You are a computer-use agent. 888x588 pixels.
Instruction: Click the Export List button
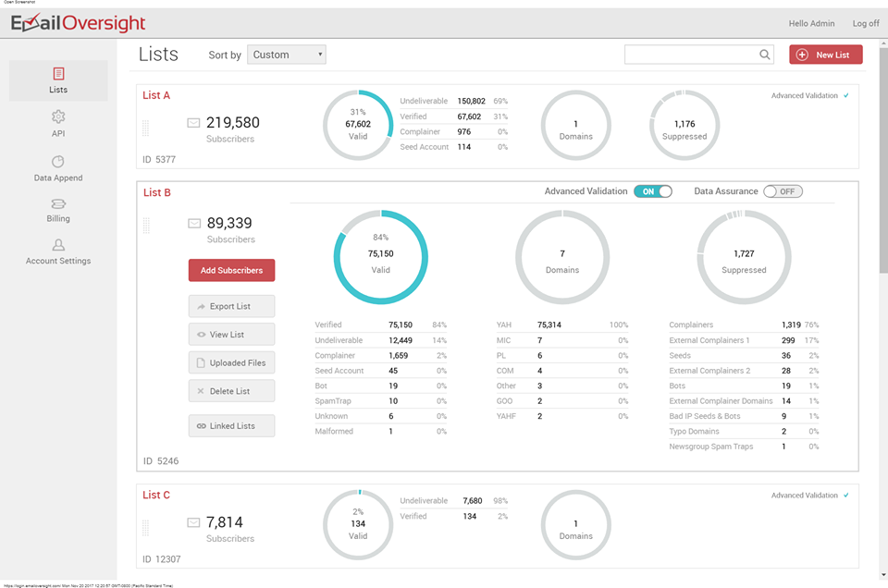pos(231,306)
